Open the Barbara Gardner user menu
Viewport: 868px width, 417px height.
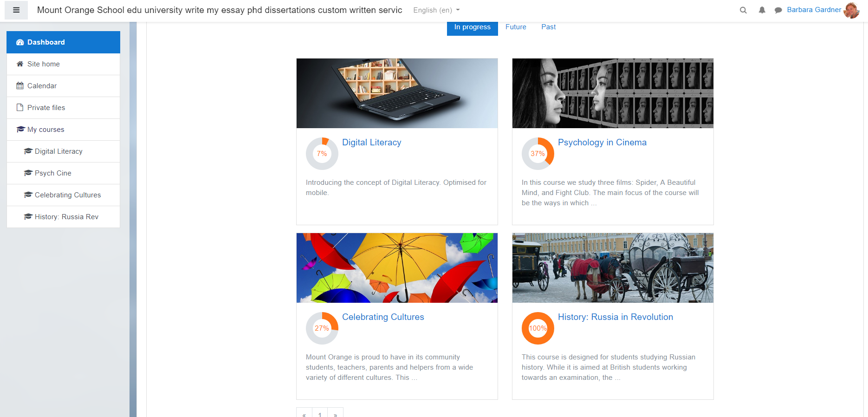tap(814, 10)
